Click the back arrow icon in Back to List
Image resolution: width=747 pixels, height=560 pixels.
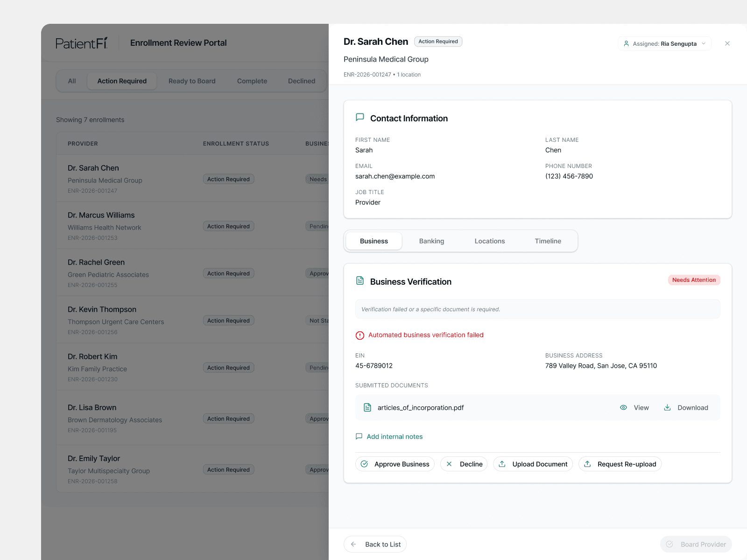tap(353, 544)
